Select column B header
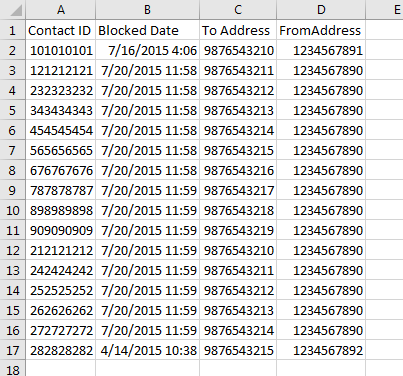 tap(147, 10)
